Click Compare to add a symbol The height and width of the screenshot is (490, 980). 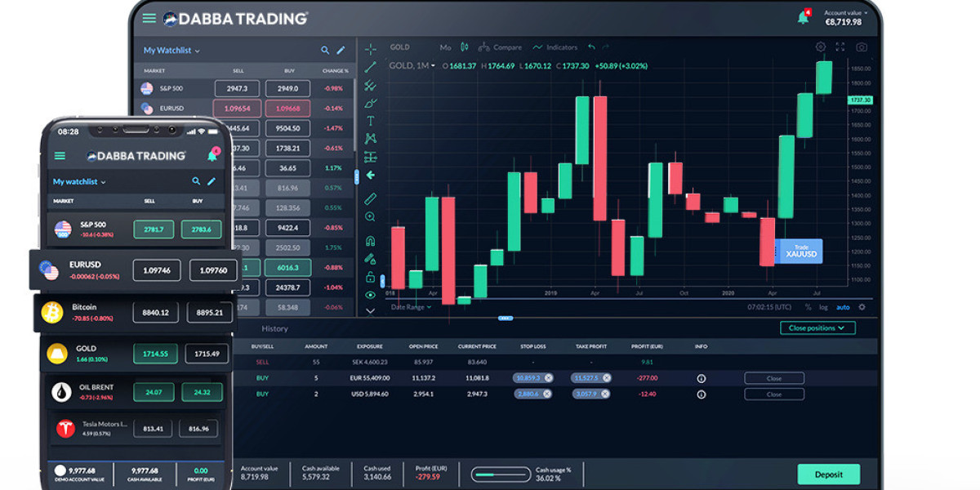pyautogui.click(x=500, y=47)
